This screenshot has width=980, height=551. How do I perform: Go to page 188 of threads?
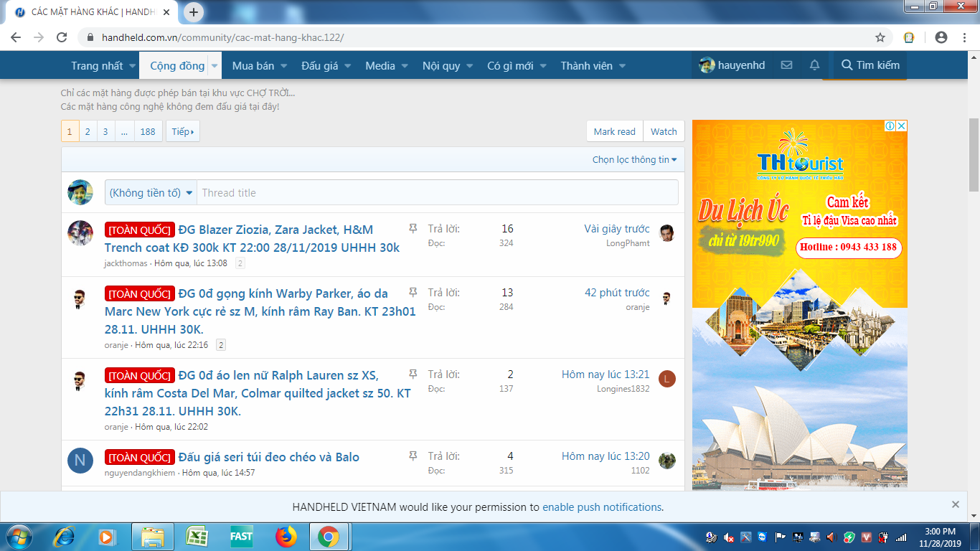pyautogui.click(x=148, y=131)
